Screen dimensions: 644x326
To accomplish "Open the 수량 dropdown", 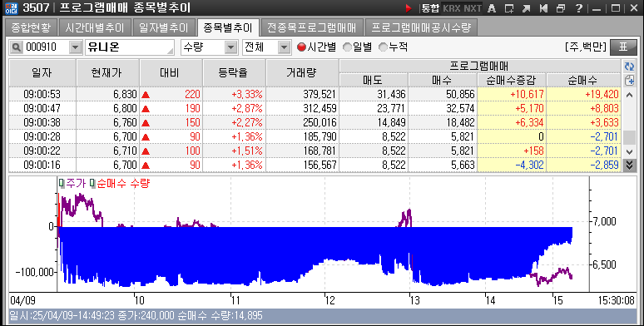I will (x=231, y=47).
